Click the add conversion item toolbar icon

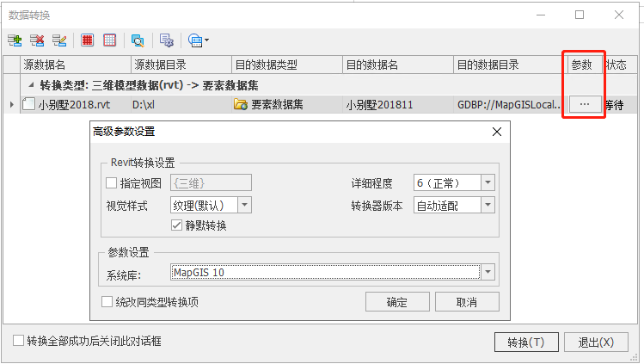pos(15,40)
